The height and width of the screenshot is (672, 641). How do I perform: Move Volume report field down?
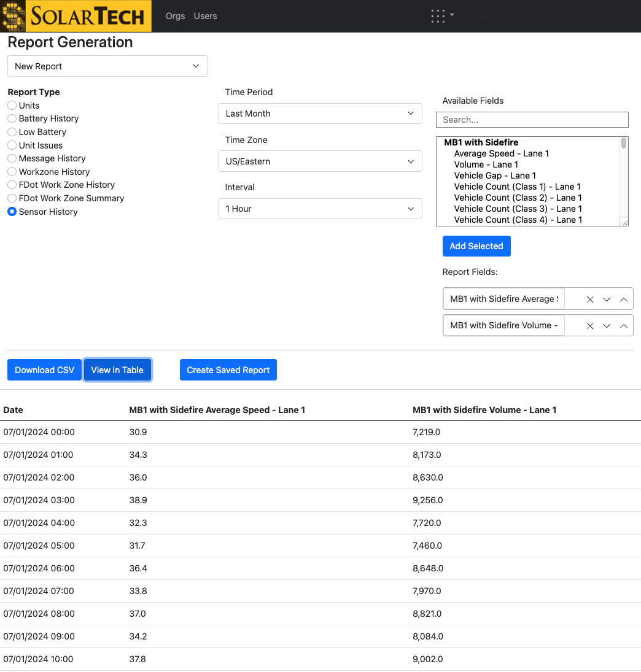click(x=607, y=326)
